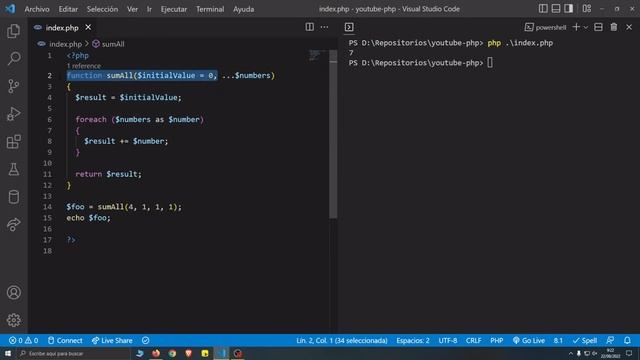The height and width of the screenshot is (360, 640).
Task: Open the Editar menu
Action: tap(68, 9)
